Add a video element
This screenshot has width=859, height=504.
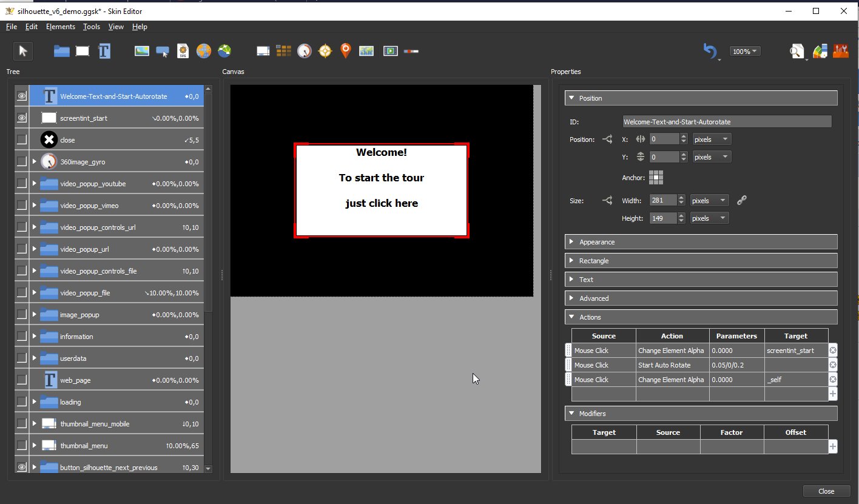coord(391,52)
